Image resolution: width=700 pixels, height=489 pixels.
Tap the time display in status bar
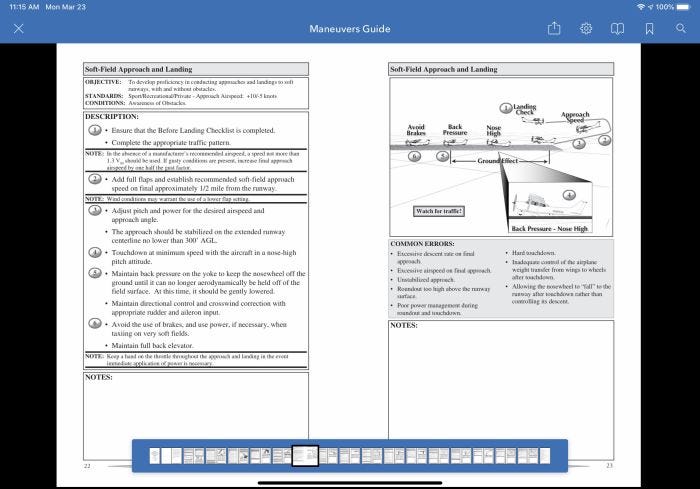click(x=23, y=6)
